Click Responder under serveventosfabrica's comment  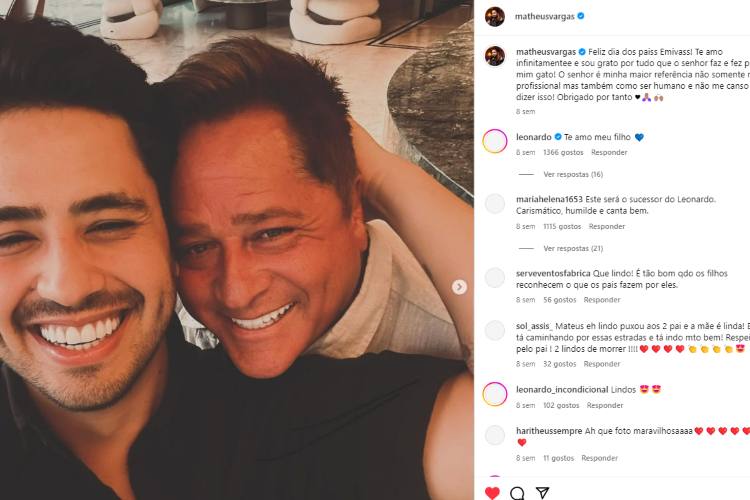(602, 300)
